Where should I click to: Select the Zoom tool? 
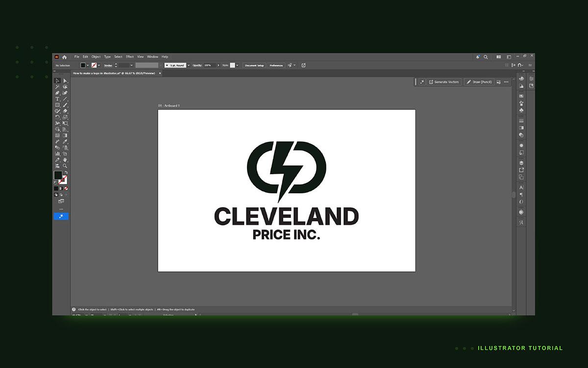click(x=65, y=166)
